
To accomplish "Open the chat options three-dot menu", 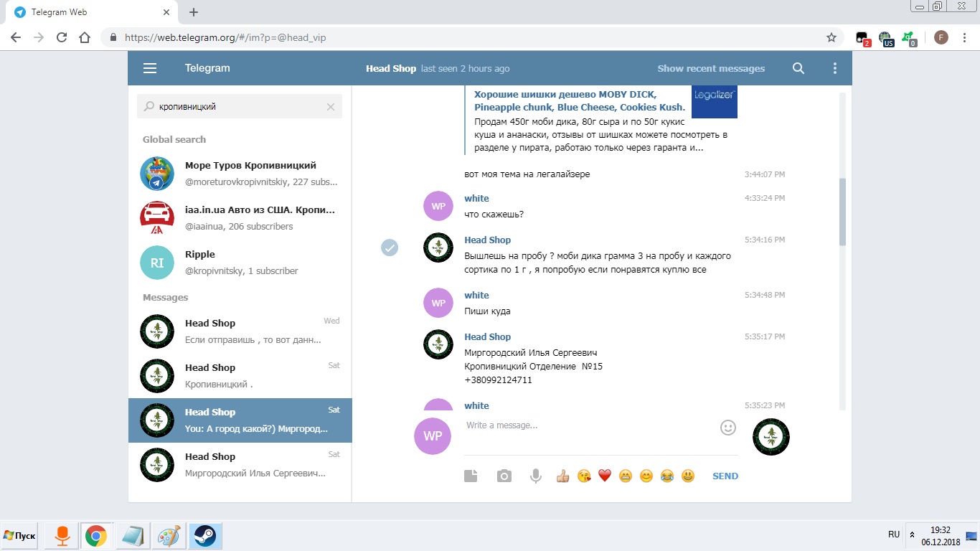I will pos(834,68).
